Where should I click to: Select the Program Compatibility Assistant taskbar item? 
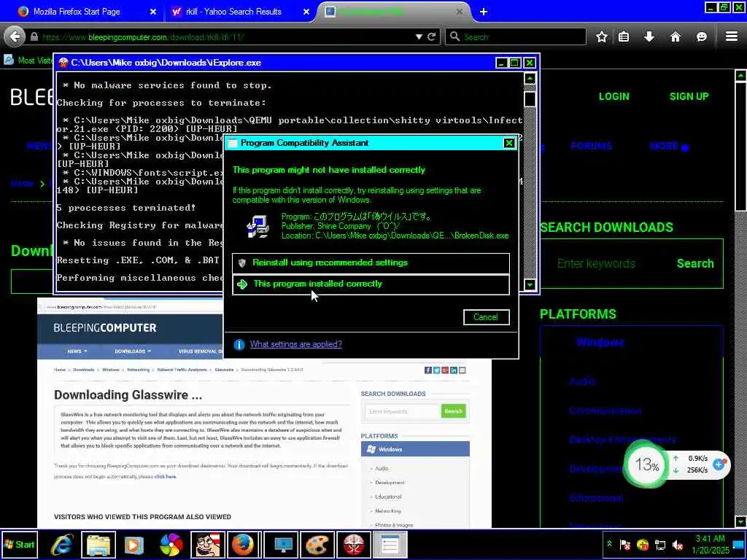pyautogui.click(x=390, y=544)
